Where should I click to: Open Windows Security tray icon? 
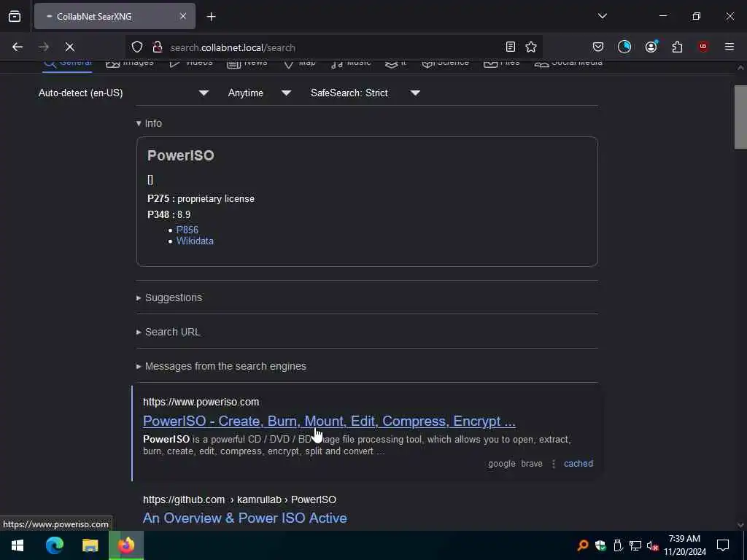pyautogui.click(x=600, y=545)
